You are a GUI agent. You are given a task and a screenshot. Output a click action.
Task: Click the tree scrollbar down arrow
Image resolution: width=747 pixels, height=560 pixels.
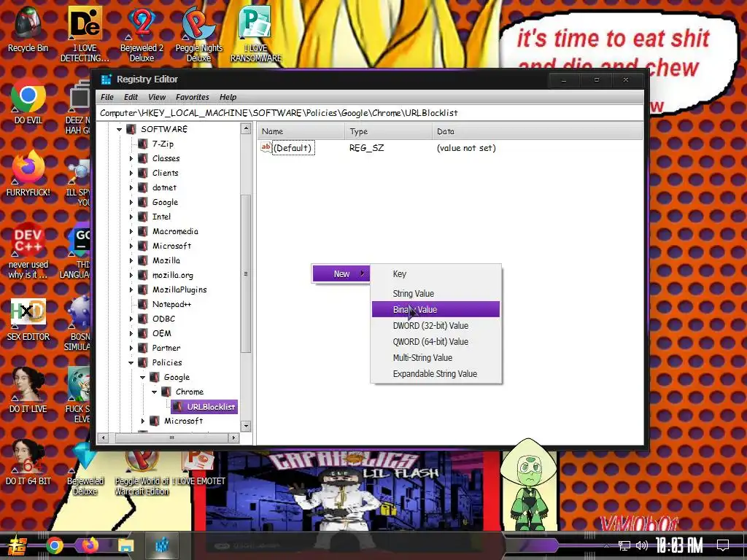(246, 426)
